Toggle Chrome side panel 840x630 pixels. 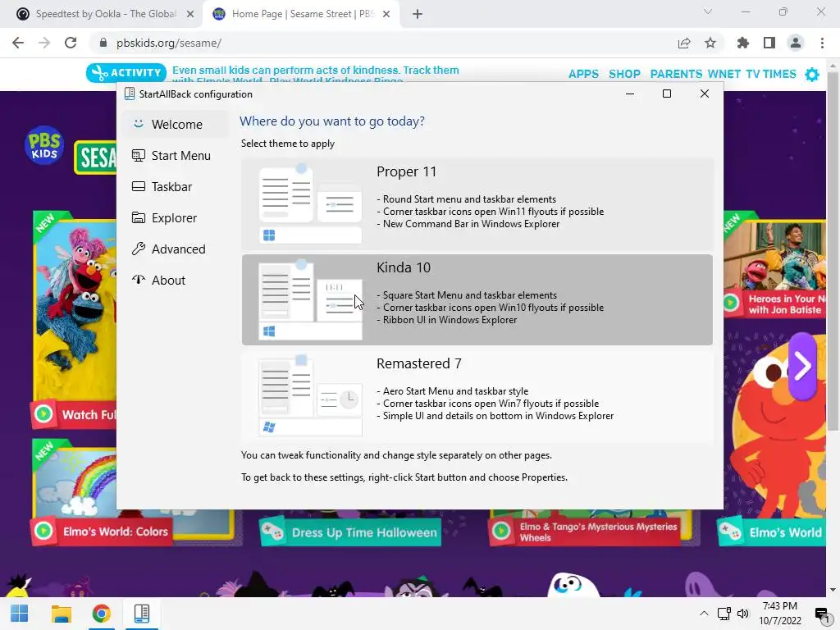769,43
